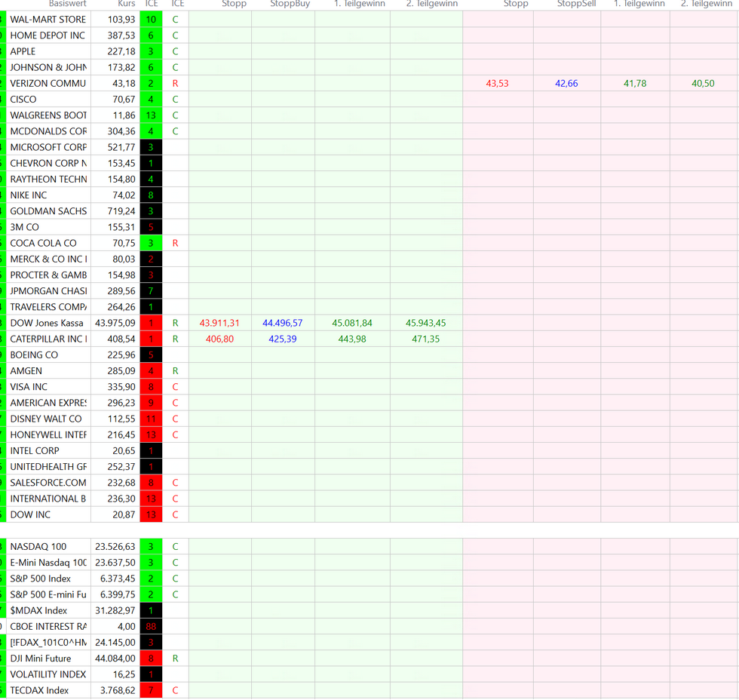Select the green ICE cell for Walgreens Boots
The width and height of the screenshot is (739, 700).
151,115
